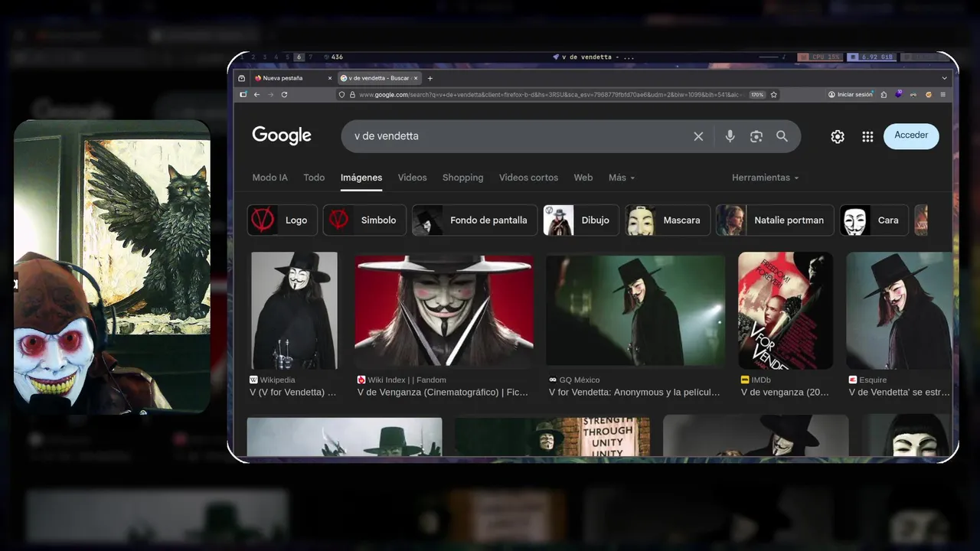Bookmark page with the star icon
980x551 pixels.
point(774,95)
